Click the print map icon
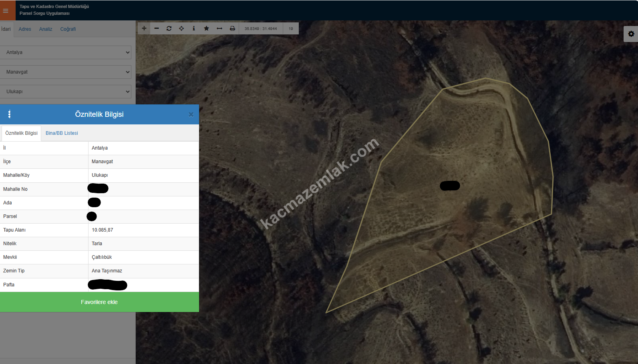The height and width of the screenshot is (364, 638). tap(232, 28)
